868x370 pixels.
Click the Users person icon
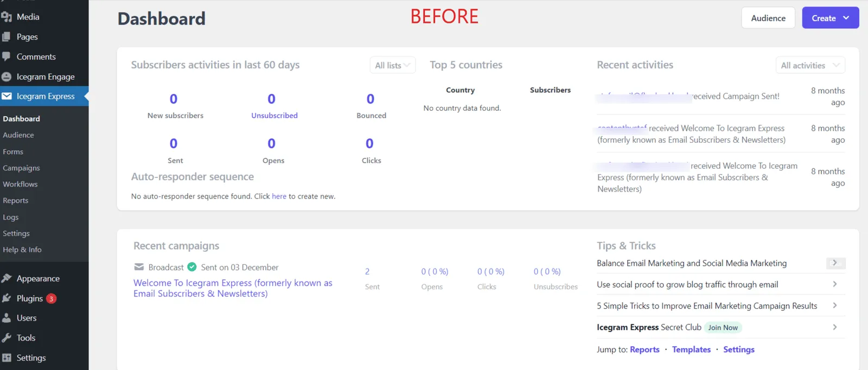[x=7, y=318]
